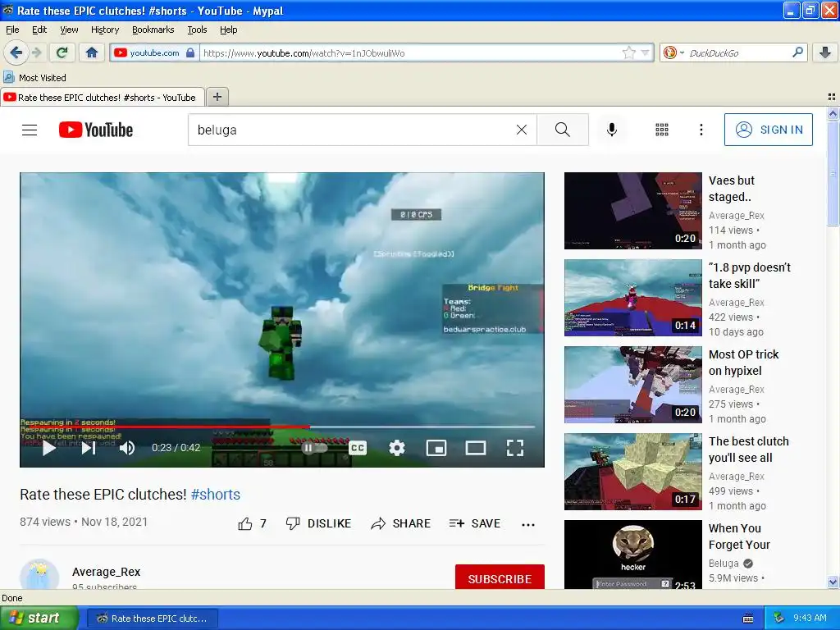840x630 pixels.
Task: Open the list all tabs icon
Action: (832, 97)
